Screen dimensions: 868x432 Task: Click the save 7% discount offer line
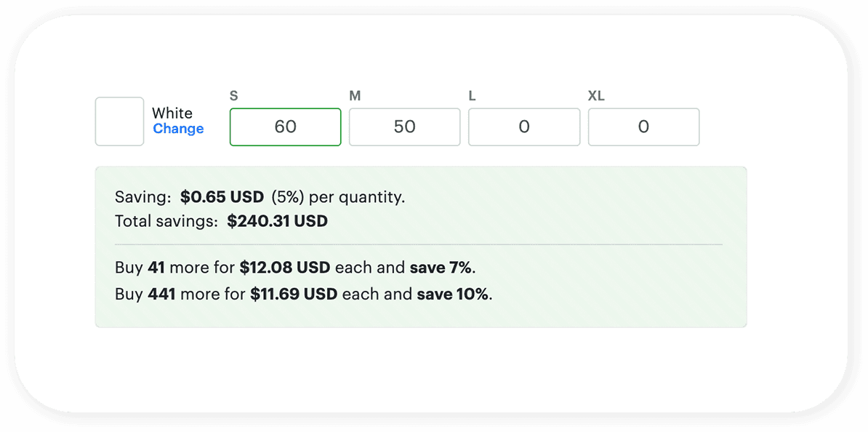coord(294,267)
